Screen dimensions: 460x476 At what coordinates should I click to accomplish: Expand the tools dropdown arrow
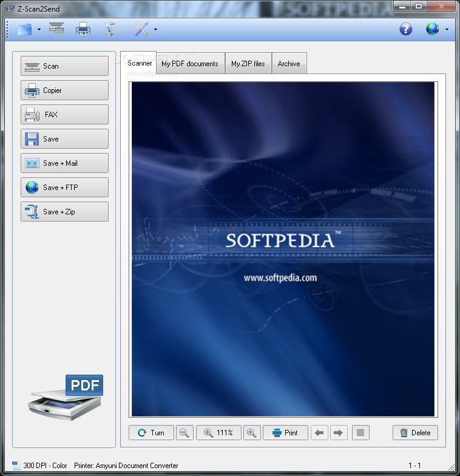pos(155,29)
